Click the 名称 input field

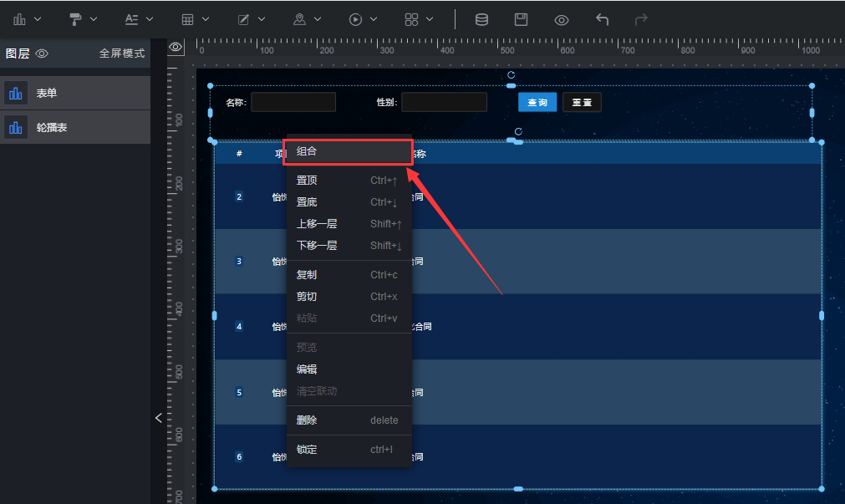293,102
